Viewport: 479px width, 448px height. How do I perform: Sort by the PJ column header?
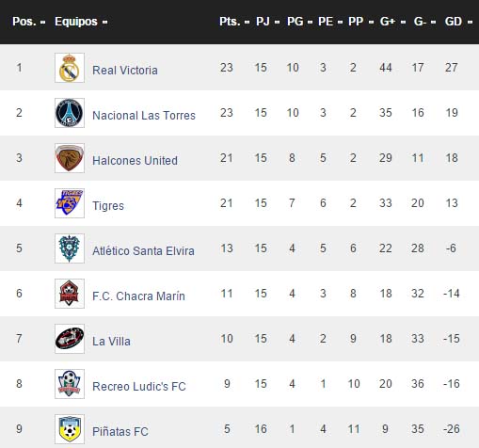tap(267, 22)
